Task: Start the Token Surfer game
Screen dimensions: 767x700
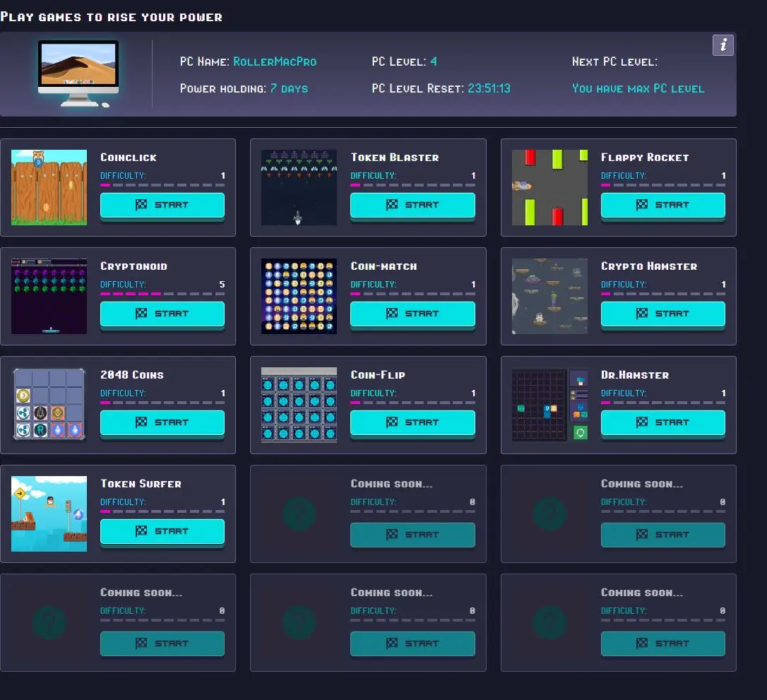Action: tap(162, 531)
